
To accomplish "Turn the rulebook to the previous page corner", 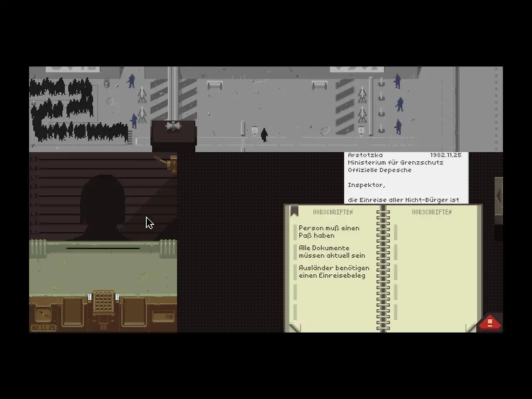I will 294,328.
